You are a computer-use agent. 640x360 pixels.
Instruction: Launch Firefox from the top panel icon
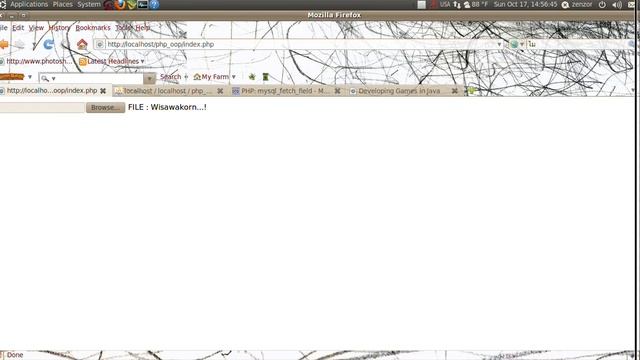(x=120, y=4)
